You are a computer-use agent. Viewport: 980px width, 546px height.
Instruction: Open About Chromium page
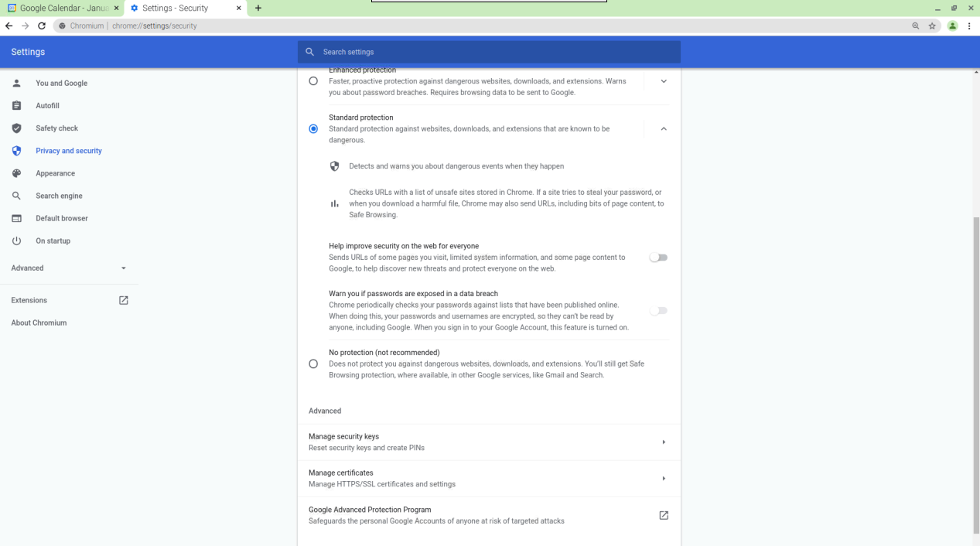tap(39, 322)
